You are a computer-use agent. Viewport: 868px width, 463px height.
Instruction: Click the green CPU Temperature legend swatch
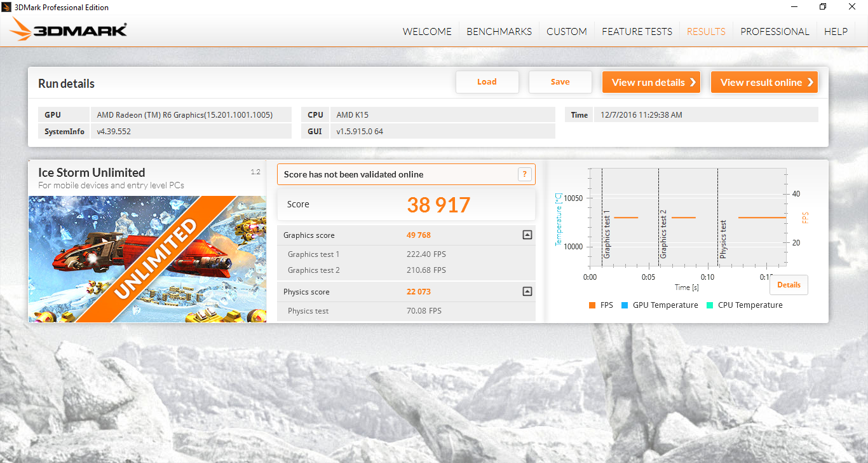click(710, 305)
